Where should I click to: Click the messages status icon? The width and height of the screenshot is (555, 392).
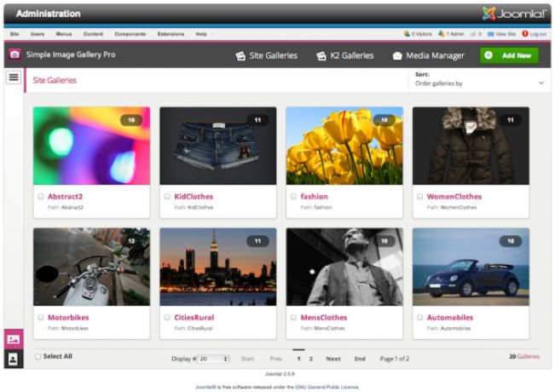tap(473, 34)
